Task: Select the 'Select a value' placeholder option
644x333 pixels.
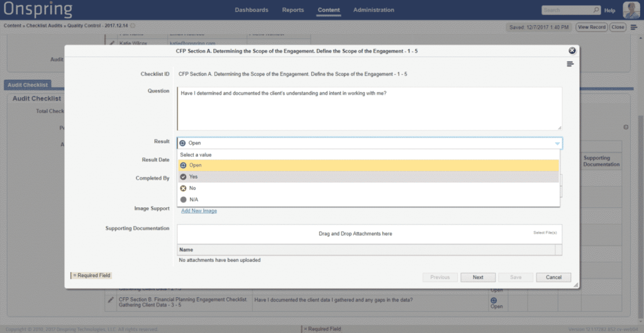Action: pos(369,155)
